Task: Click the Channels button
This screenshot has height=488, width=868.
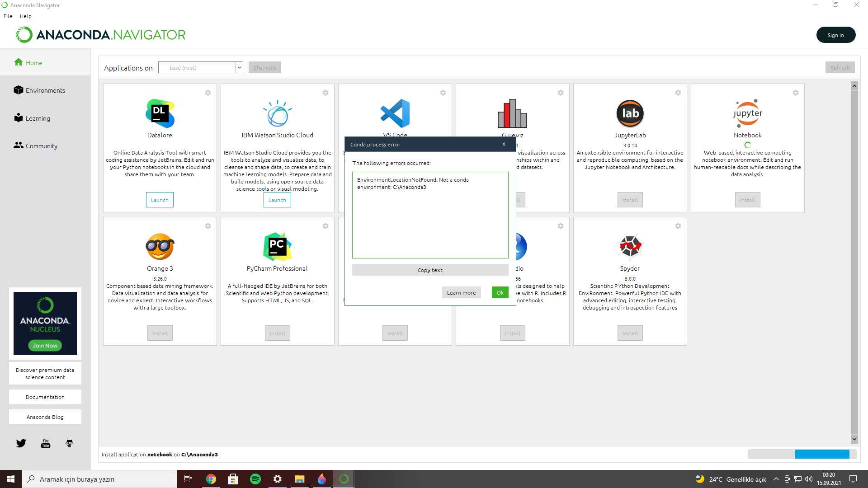Action: (265, 68)
